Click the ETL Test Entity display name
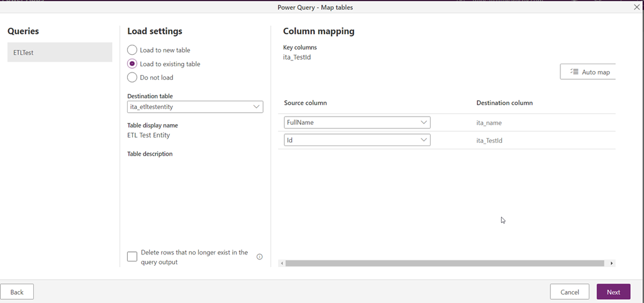Viewport: 644px width, 303px height. click(x=148, y=135)
